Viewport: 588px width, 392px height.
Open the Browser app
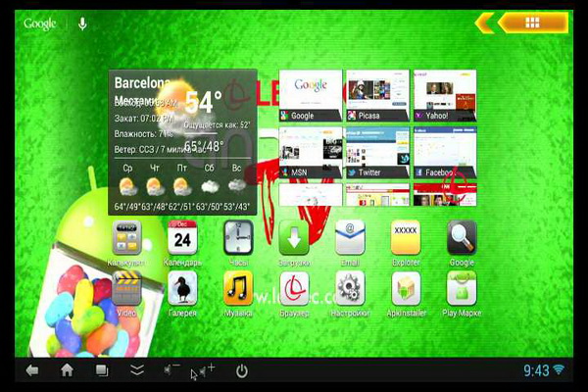coord(294,289)
